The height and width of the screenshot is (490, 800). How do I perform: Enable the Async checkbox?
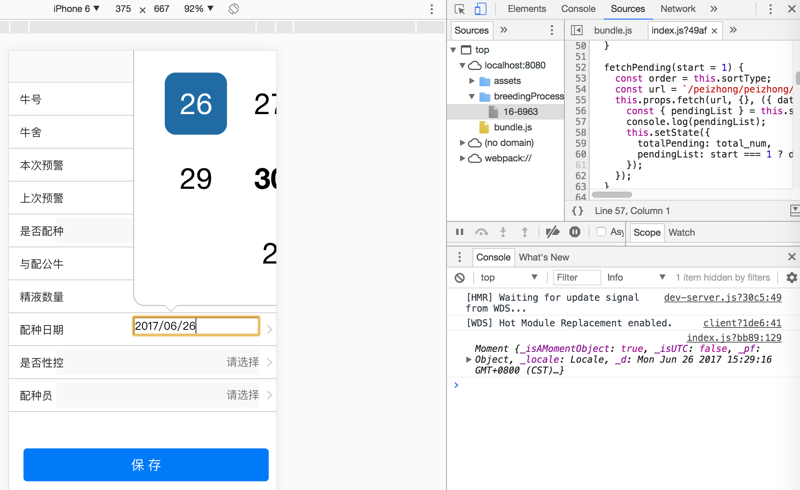601,232
